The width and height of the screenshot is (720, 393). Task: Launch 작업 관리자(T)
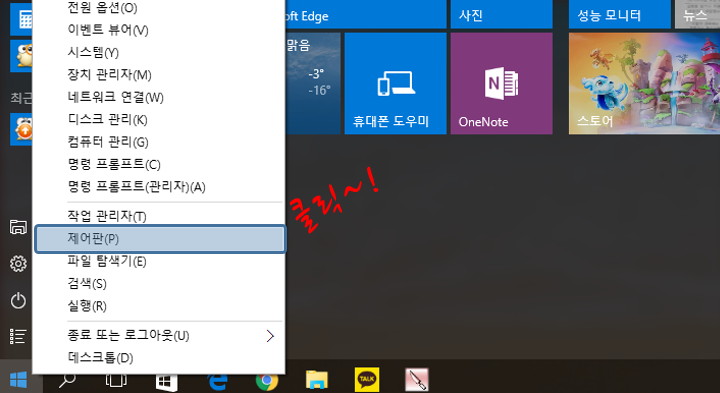coord(159,216)
